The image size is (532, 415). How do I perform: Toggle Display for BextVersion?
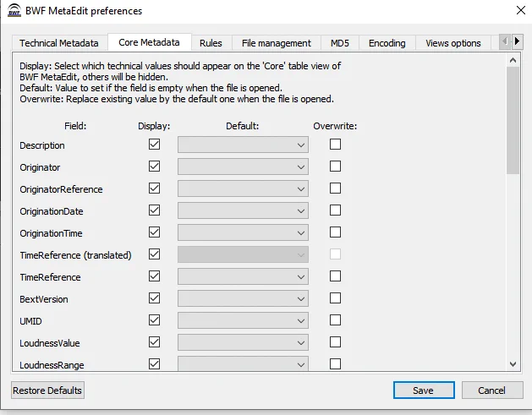coord(155,298)
